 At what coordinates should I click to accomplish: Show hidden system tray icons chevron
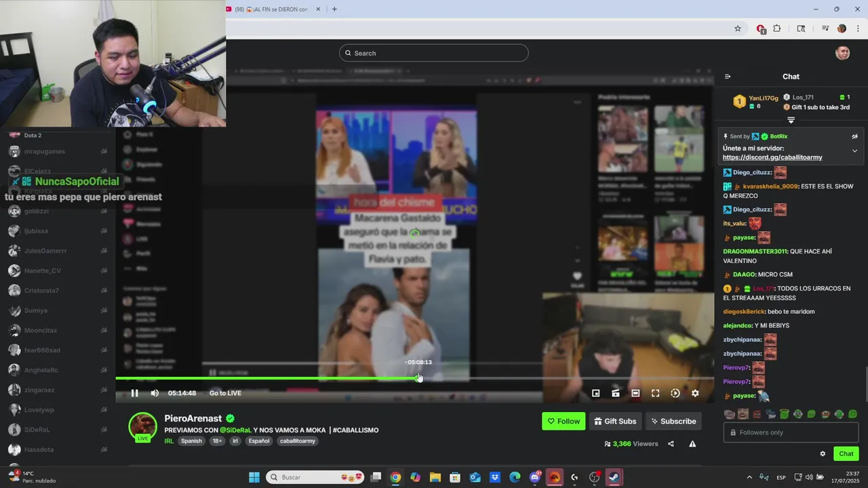click(749, 477)
